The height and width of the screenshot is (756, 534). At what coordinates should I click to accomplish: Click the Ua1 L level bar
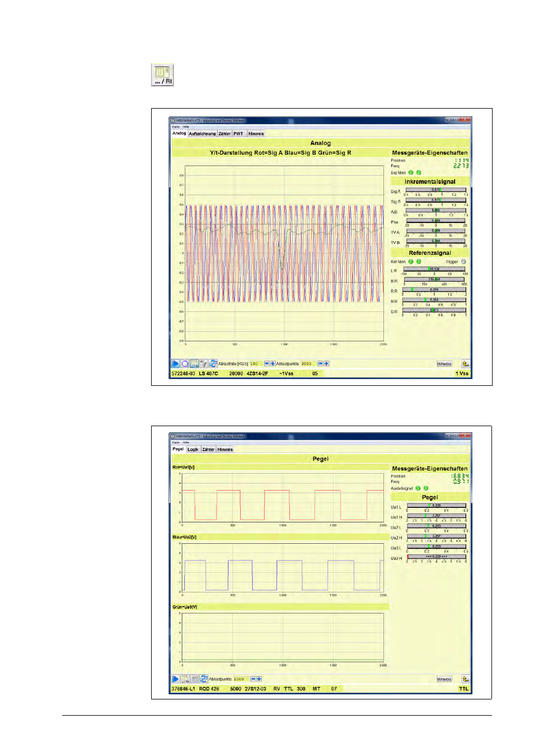437,506
